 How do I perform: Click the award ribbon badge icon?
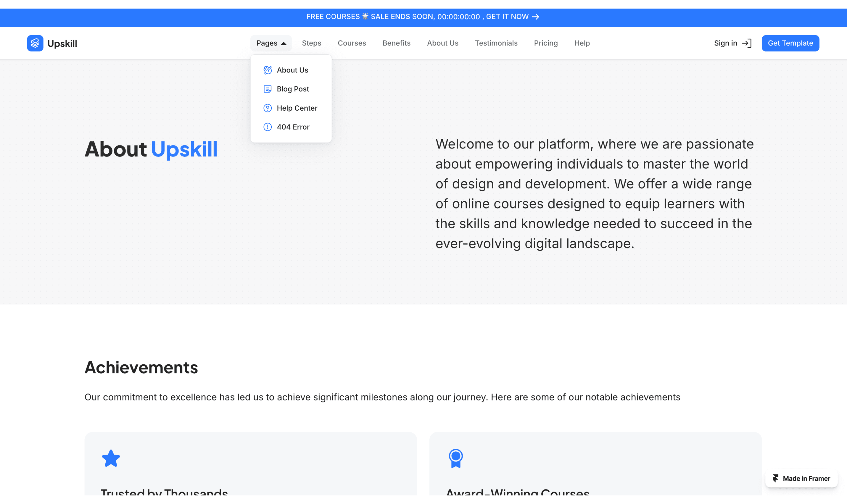tap(455, 458)
